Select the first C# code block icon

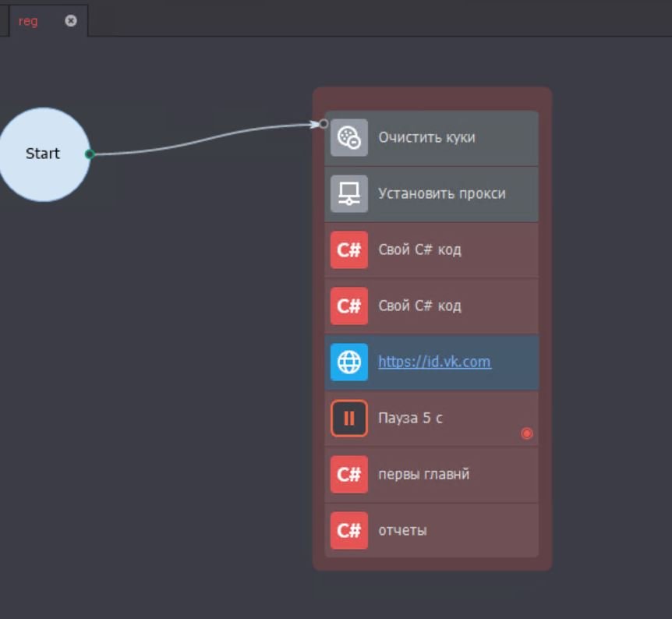[x=348, y=250]
